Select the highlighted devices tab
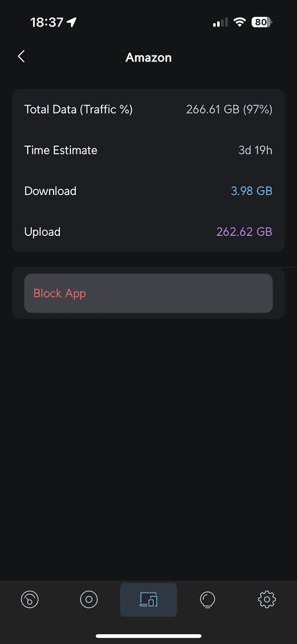Image resolution: width=297 pixels, height=644 pixels. pyautogui.click(x=148, y=600)
